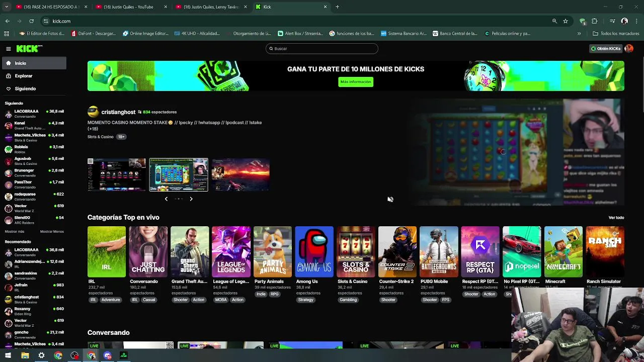Open the Alert Box / Streamlabs bookmark
The width and height of the screenshot is (644, 362).
click(x=300, y=34)
